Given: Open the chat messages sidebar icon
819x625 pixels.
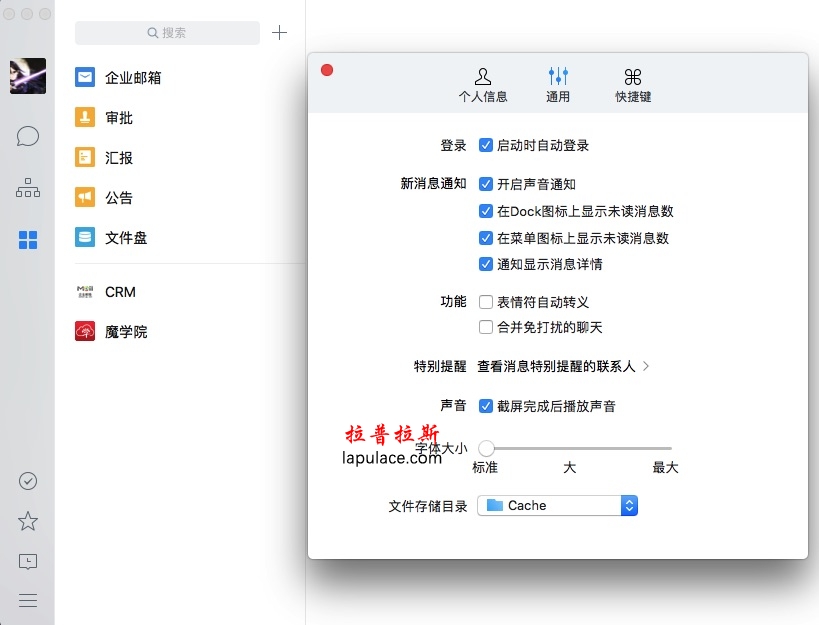Looking at the screenshot, I should (x=28, y=136).
